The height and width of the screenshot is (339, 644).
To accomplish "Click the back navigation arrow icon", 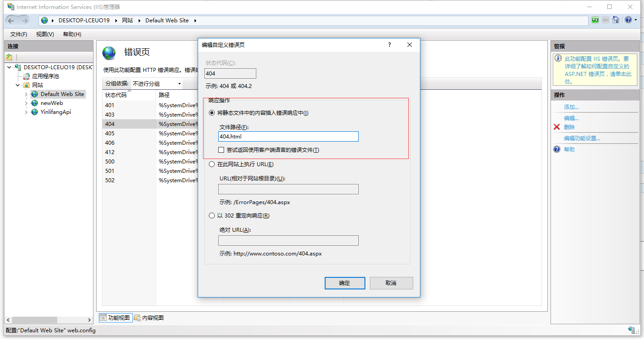I will pyautogui.click(x=11, y=21).
